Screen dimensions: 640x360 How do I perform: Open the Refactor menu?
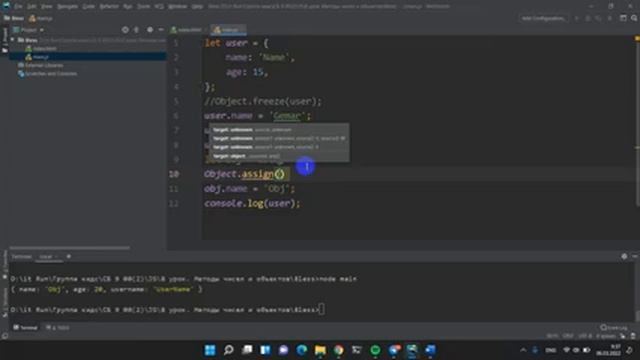pos(109,7)
